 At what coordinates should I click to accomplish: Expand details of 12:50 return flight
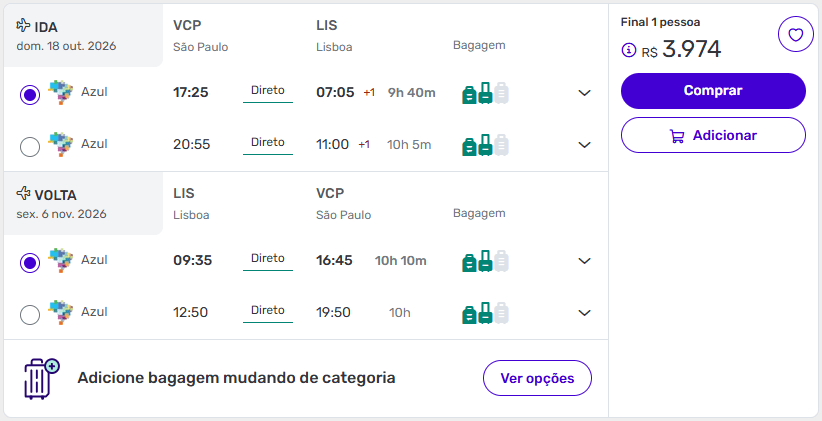click(584, 312)
